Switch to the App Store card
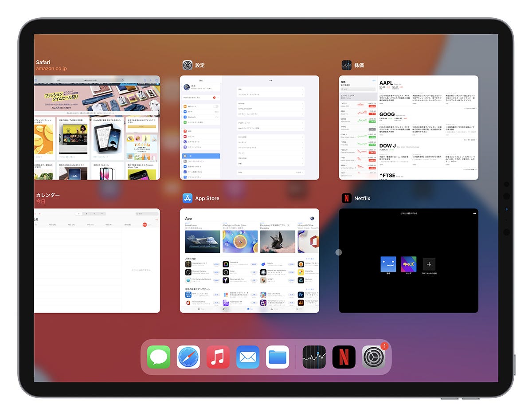 click(250, 261)
